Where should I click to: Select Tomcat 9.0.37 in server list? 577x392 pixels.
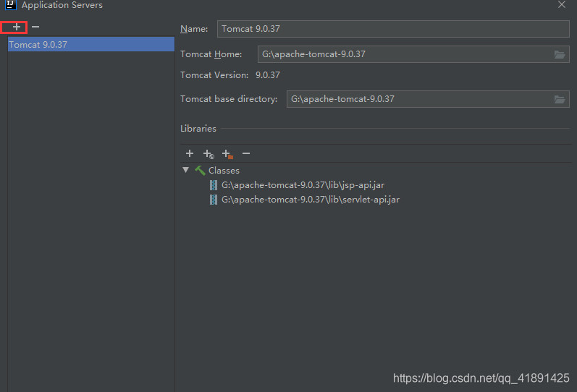pyautogui.click(x=91, y=45)
